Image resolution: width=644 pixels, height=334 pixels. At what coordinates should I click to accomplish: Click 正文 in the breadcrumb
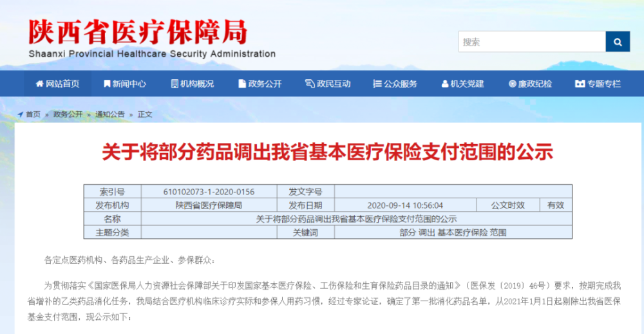click(144, 115)
